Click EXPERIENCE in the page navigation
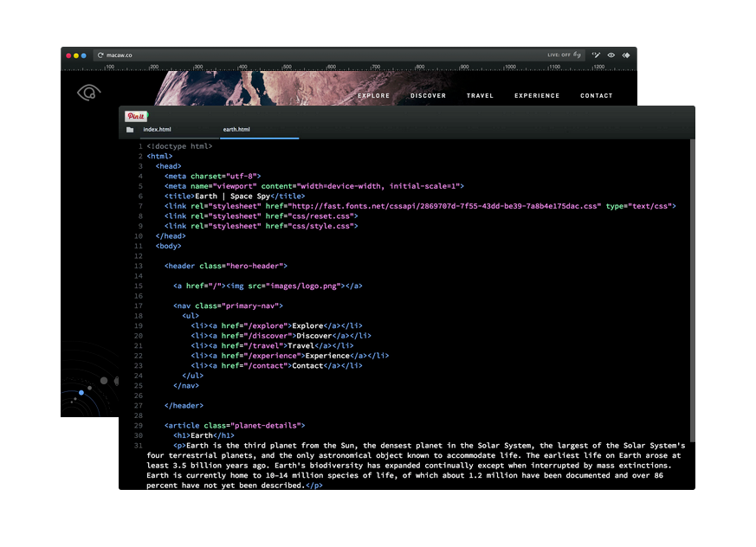 tap(537, 95)
